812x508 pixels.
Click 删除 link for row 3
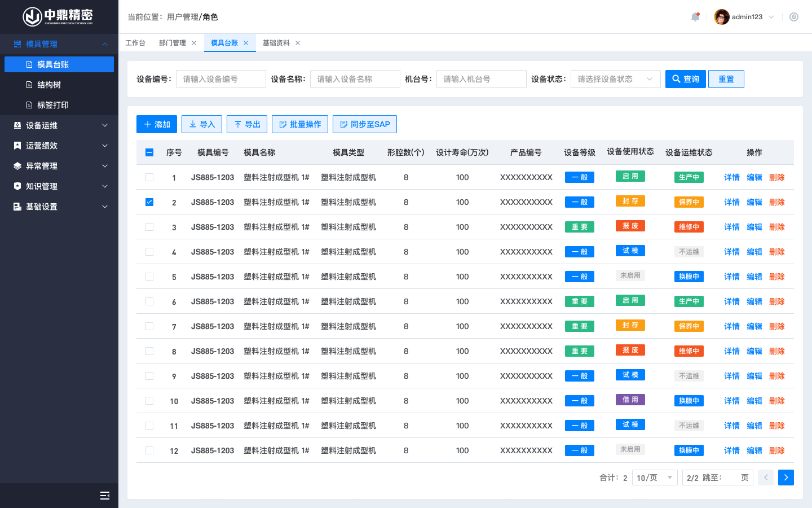click(x=776, y=227)
